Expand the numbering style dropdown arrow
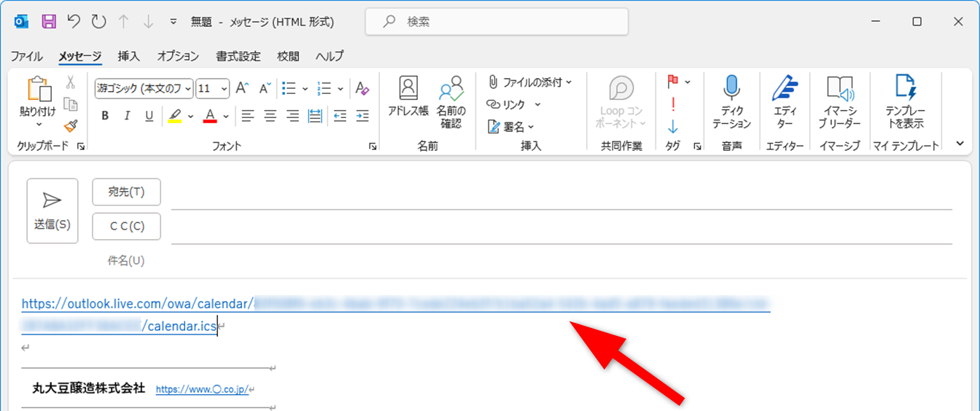Viewport: 980px width, 411px height. 341,89
